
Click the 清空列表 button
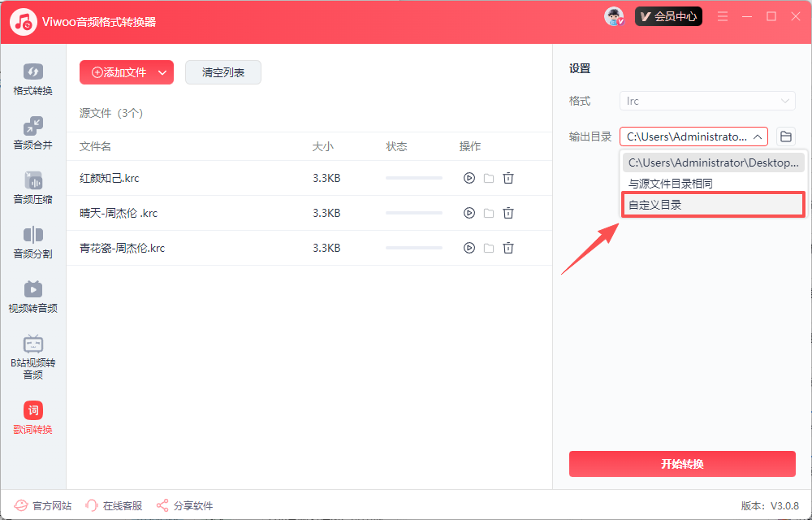point(223,72)
